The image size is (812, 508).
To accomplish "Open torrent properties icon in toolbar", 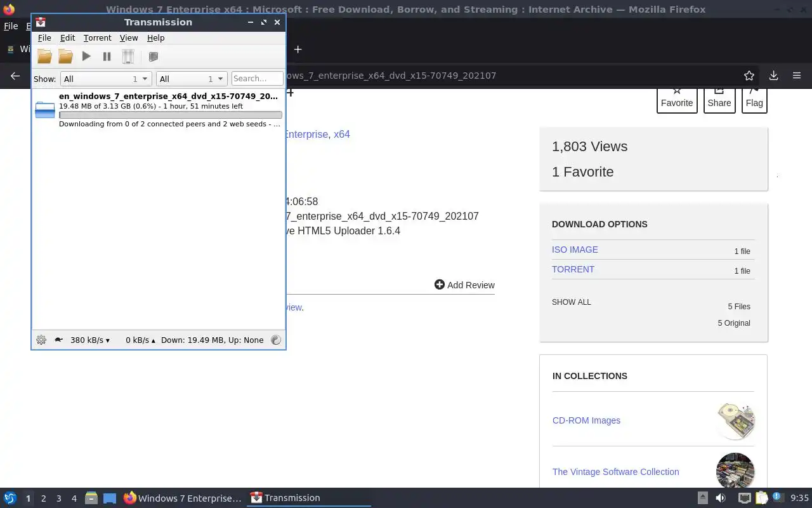I will [x=153, y=57].
